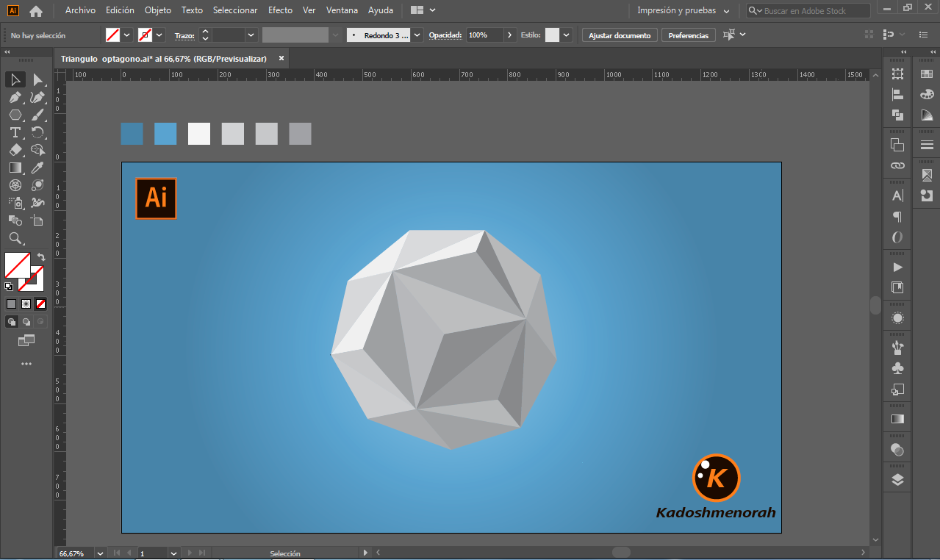940x560 pixels.
Task: Click the Preferencias button
Action: click(x=689, y=35)
